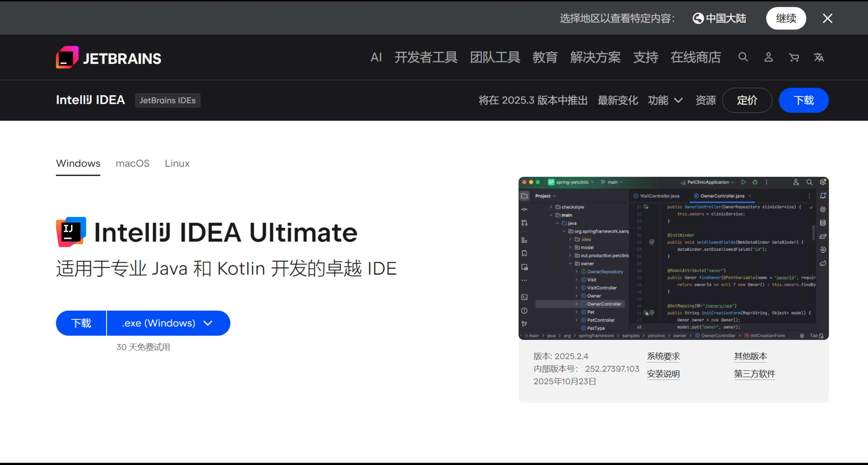The height and width of the screenshot is (465, 868).
Task: Open the 系统要求 link
Action: (663, 356)
